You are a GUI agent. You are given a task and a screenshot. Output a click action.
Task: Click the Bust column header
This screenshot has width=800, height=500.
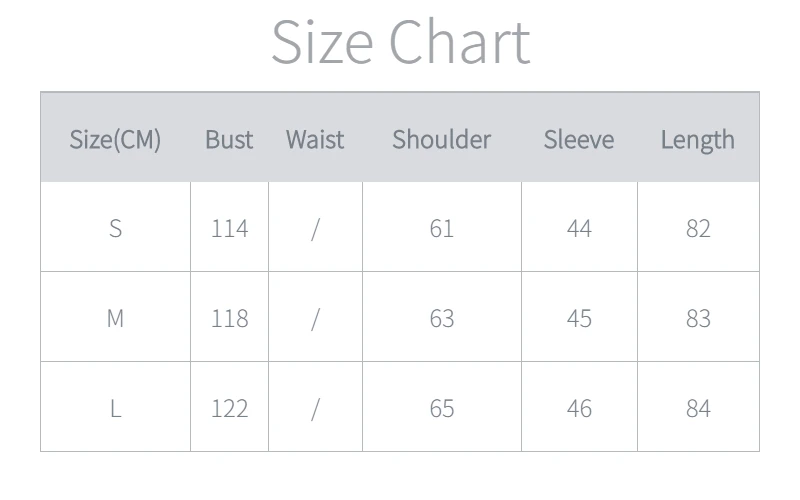point(229,139)
